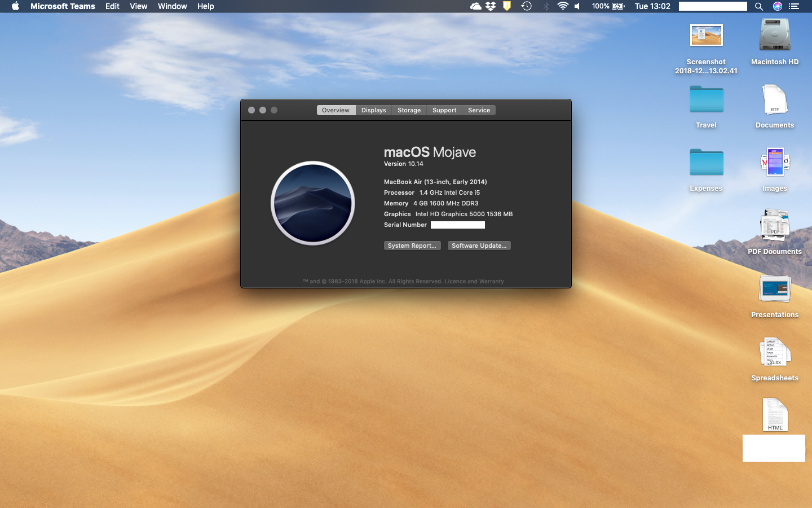Click the macOS Mojave title text
The height and width of the screenshot is (508, 812).
(430, 152)
